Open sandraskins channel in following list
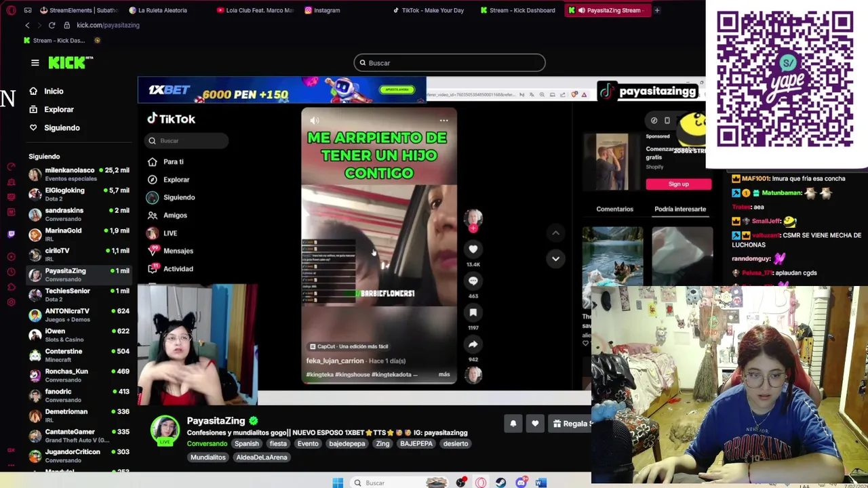868x488 pixels. [79, 214]
